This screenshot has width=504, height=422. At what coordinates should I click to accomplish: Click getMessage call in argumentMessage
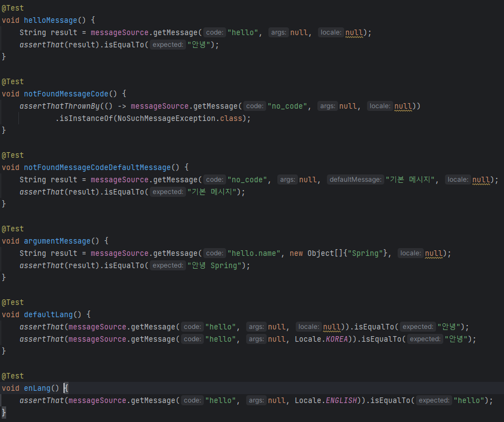point(175,254)
